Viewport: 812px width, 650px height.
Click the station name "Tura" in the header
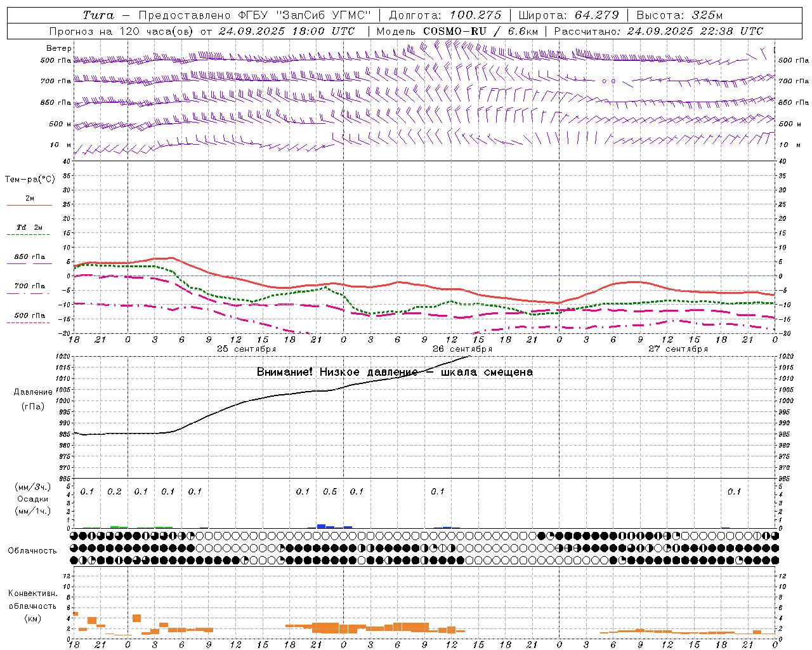click(x=98, y=15)
